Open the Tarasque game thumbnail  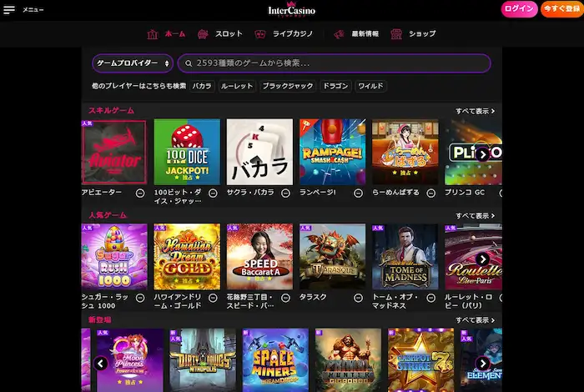click(333, 257)
